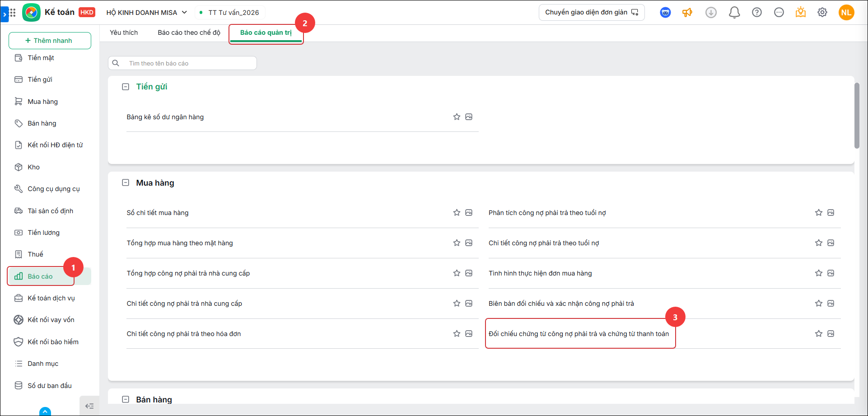Open the NL user avatar
Viewport: 868px width, 416px height.
(x=846, y=13)
